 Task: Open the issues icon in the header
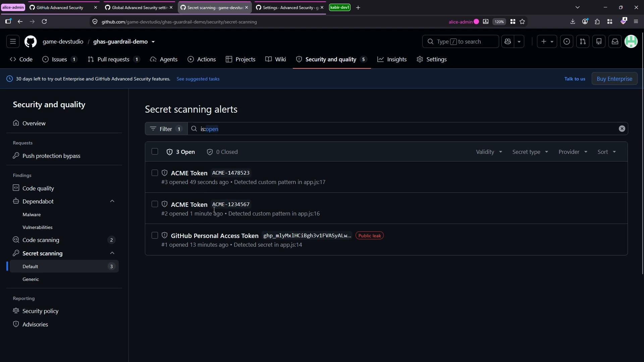[567, 42]
